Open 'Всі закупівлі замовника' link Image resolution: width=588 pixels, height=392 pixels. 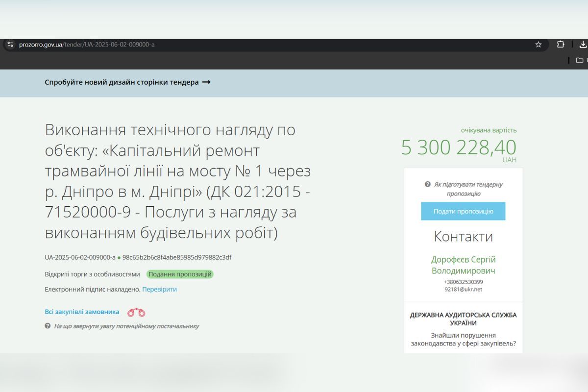point(82,312)
